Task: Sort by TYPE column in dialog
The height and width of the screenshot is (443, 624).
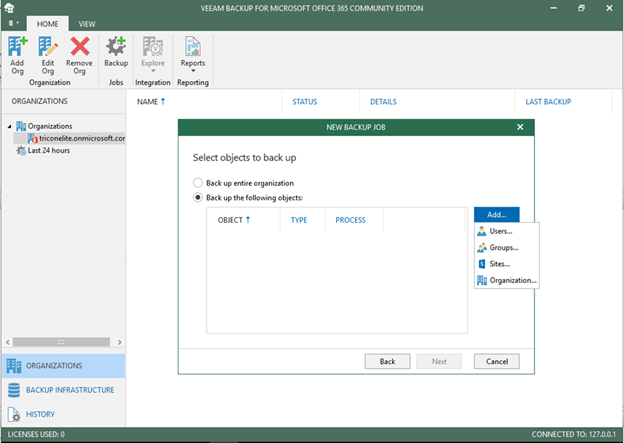Action: point(298,220)
